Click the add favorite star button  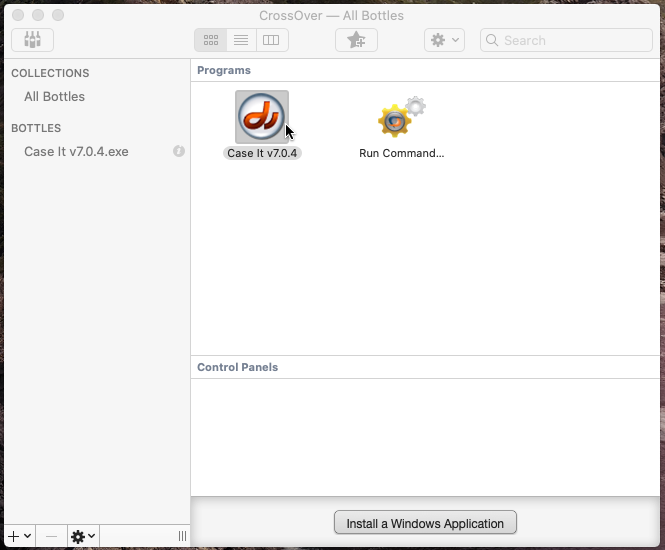pyautogui.click(x=356, y=40)
